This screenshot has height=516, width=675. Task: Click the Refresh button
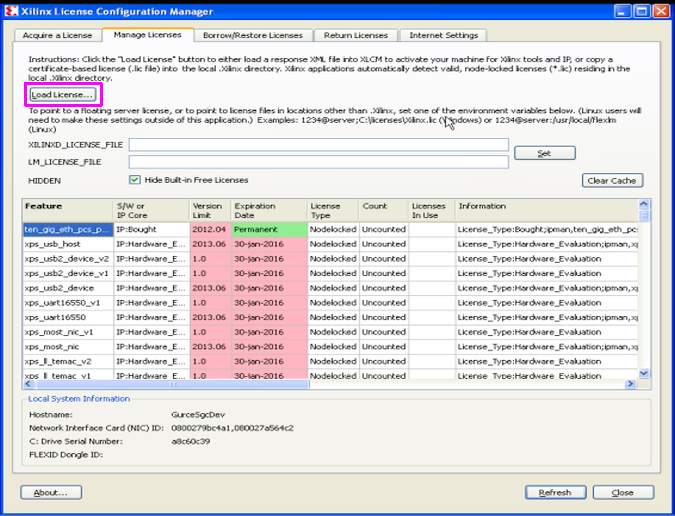[555, 492]
